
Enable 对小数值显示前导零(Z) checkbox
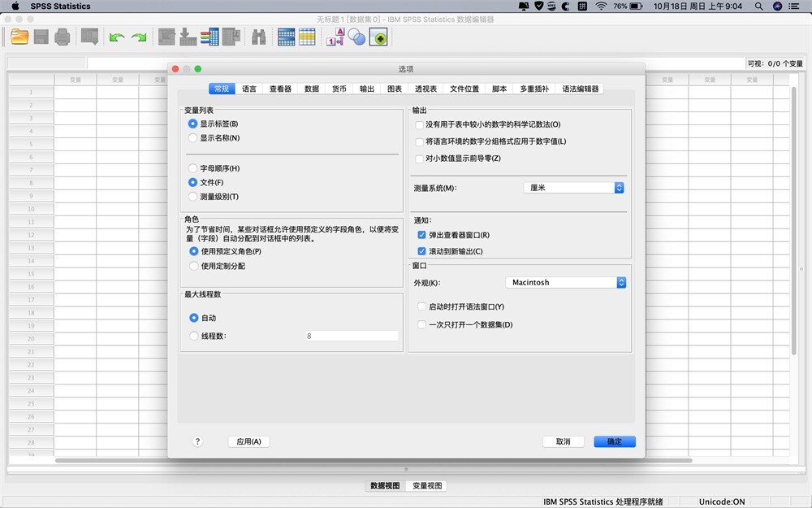point(420,158)
